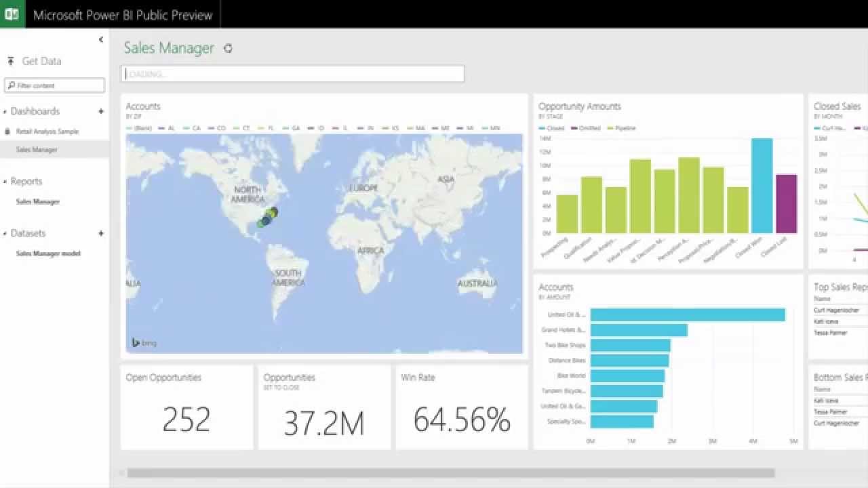Click the Closed legend item in Opportunity Amounts

(x=552, y=128)
